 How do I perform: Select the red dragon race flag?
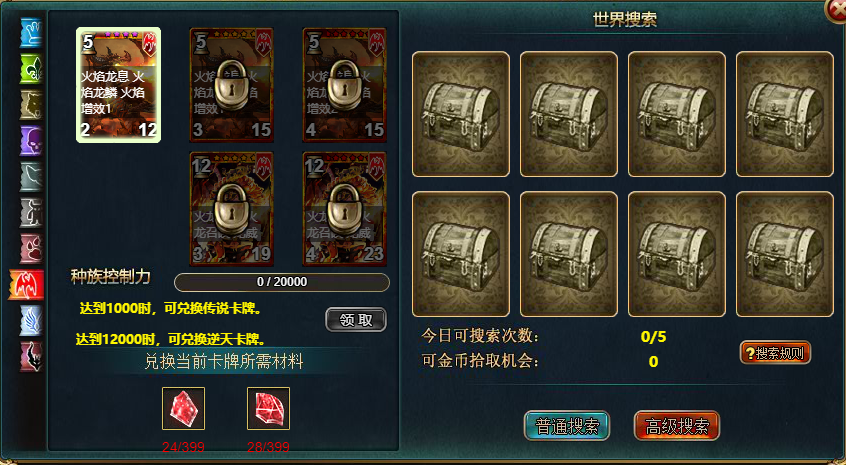pyautogui.click(x=27, y=285)
